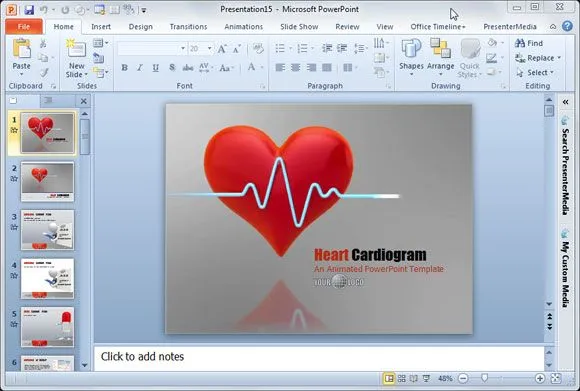Align text right

click(311, 67)
